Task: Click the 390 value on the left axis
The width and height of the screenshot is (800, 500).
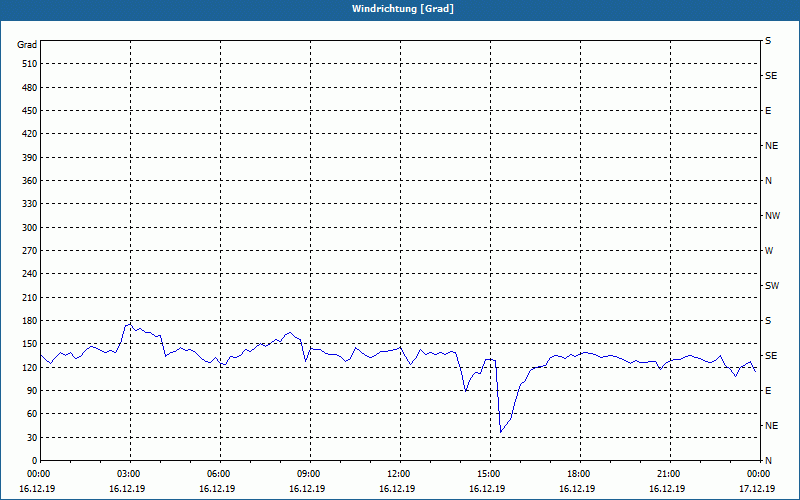Action: pyautogui.click(x=30, y=158)
